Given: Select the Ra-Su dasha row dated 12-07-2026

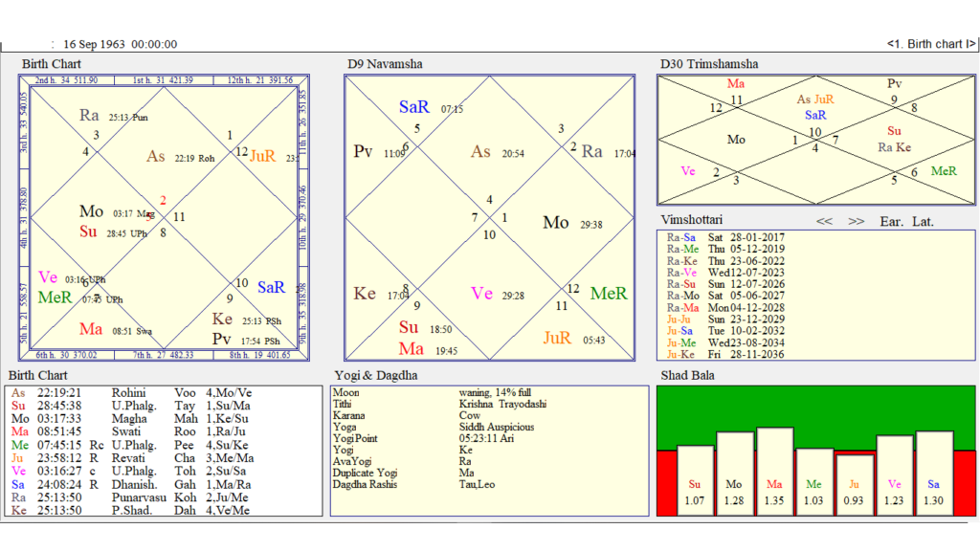Looking at the screenshot, I should pos(725,284).
